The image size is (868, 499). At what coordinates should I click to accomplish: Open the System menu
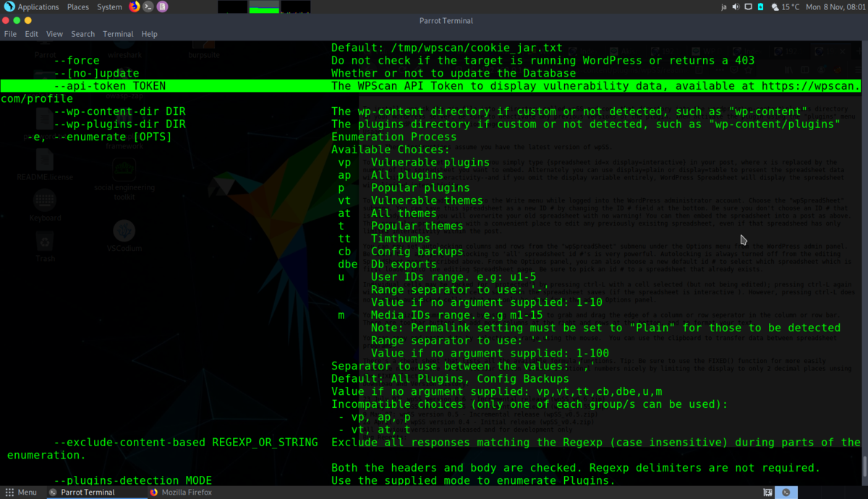110,7
